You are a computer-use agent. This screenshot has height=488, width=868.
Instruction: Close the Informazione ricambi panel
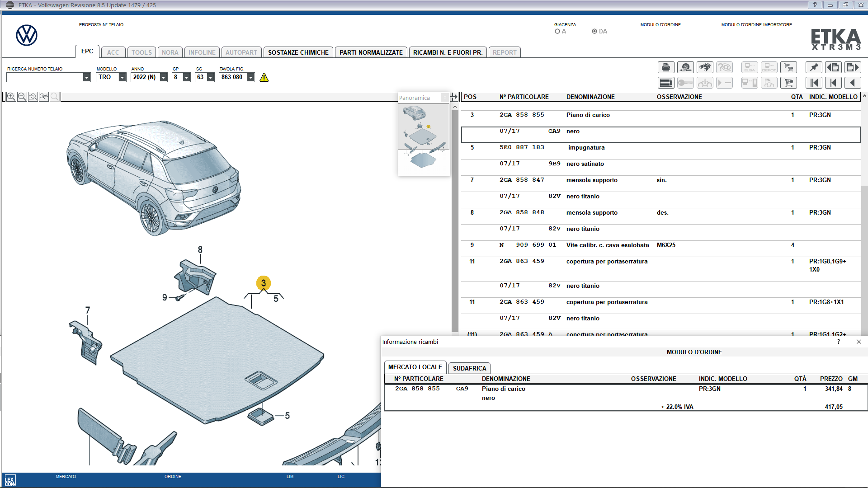859,342
